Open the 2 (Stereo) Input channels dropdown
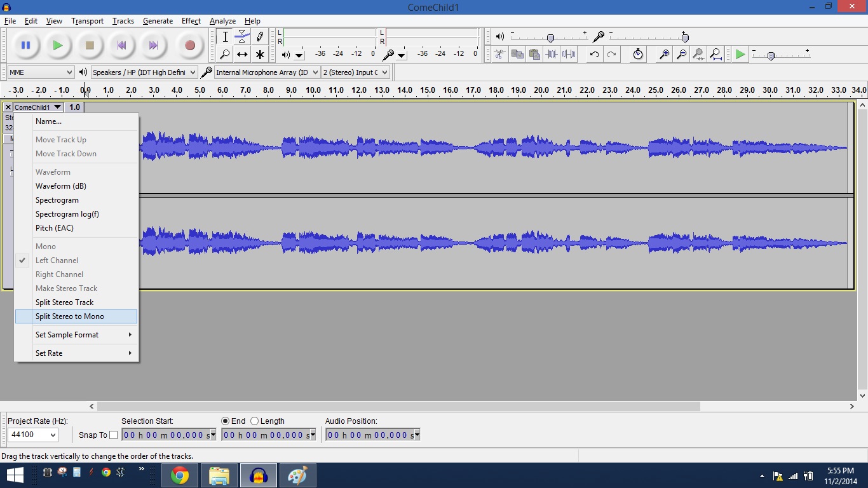This screenshot has width=868, height=488. [355, 72]
